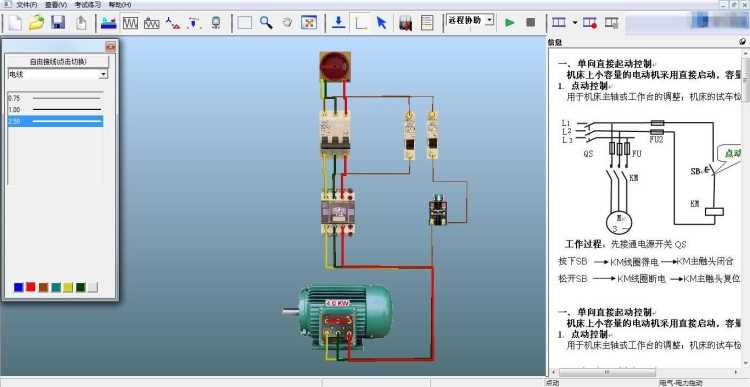Click the blue download arrow icon

pos(339,22)
